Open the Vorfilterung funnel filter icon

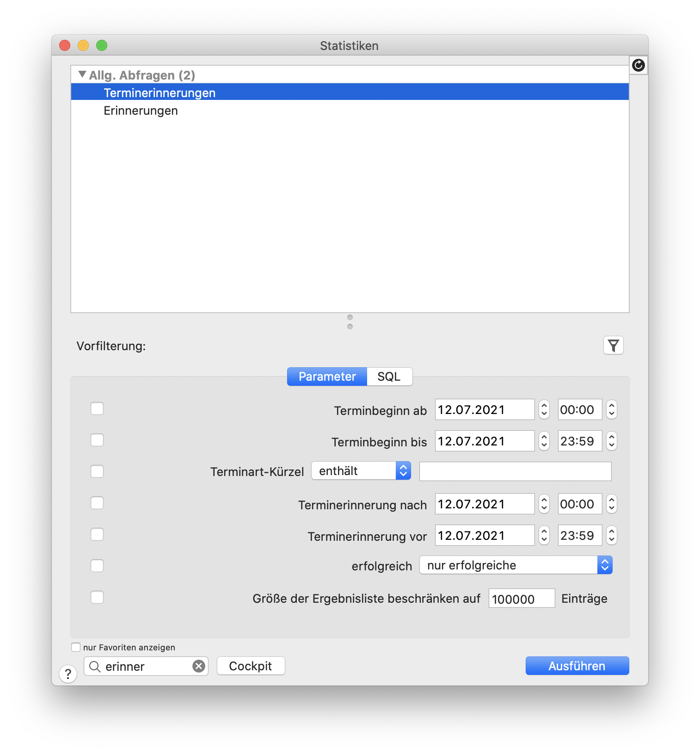coord(614,346)
